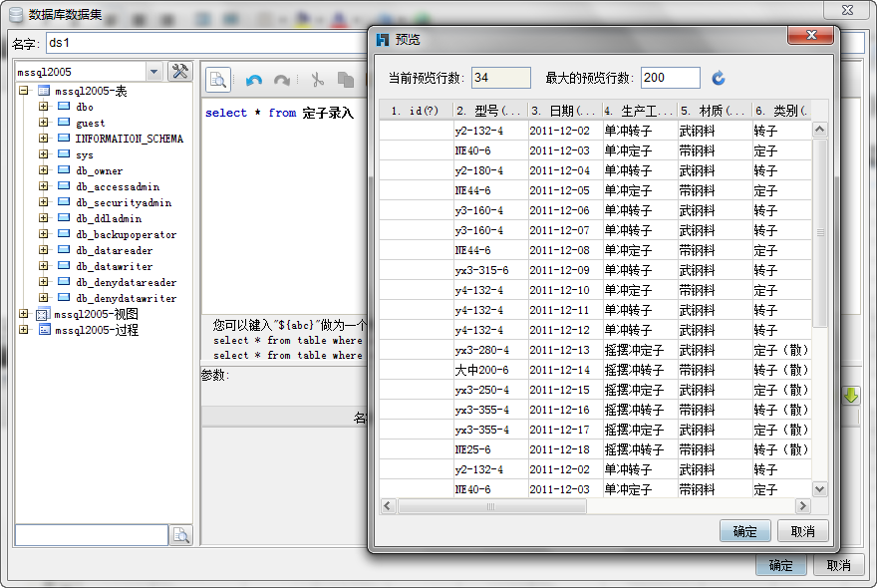Viewport: 877px width, 588px height.
Task: Click the cell yx3-250-4
Action: click(490, 390)
